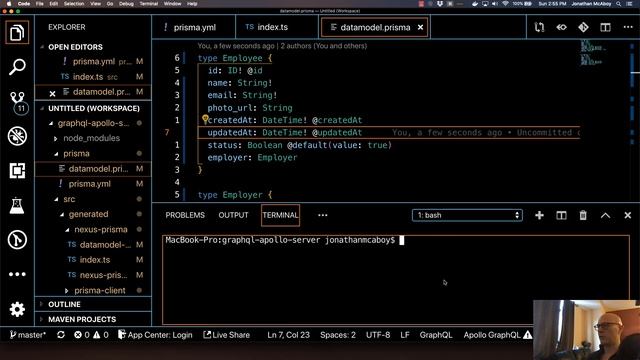Click the compare changes editor icon
This screenshot has width=640, height=360.
pos(539,27)
